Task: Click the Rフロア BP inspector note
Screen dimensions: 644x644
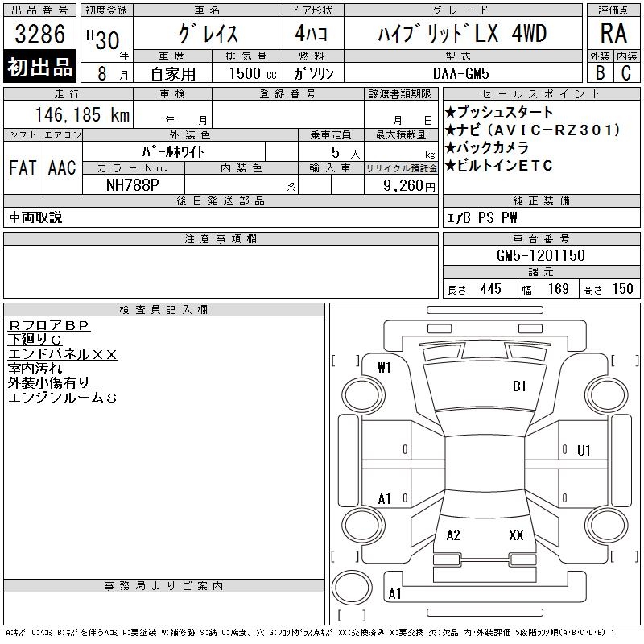Action: [x=49, y=326]
